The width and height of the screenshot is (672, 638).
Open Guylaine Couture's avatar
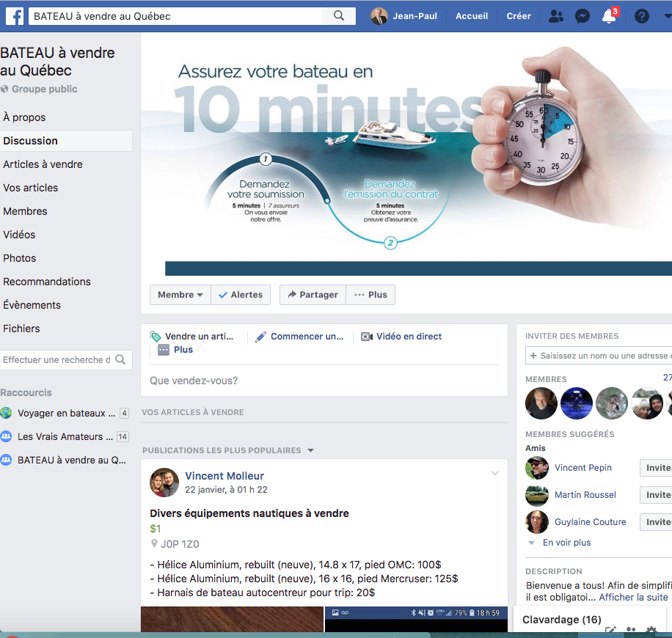537,522
